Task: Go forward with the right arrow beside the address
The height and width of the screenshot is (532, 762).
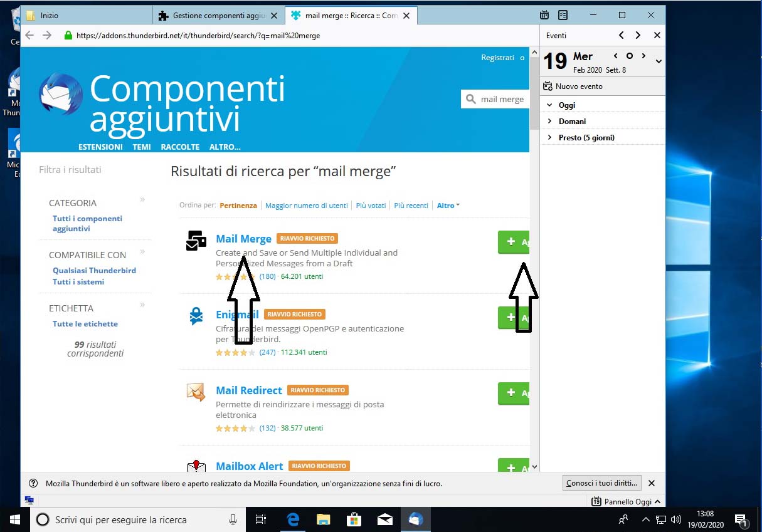Action: coord(47,35)
